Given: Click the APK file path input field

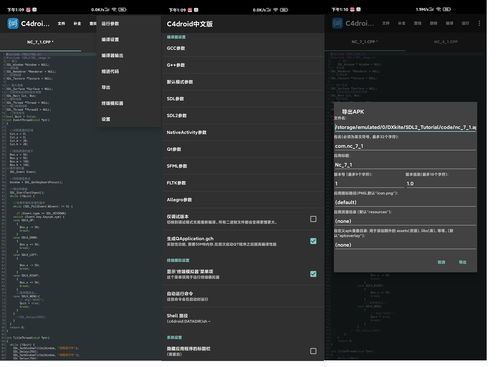Looking at the screenshot, I should point(405,127).
